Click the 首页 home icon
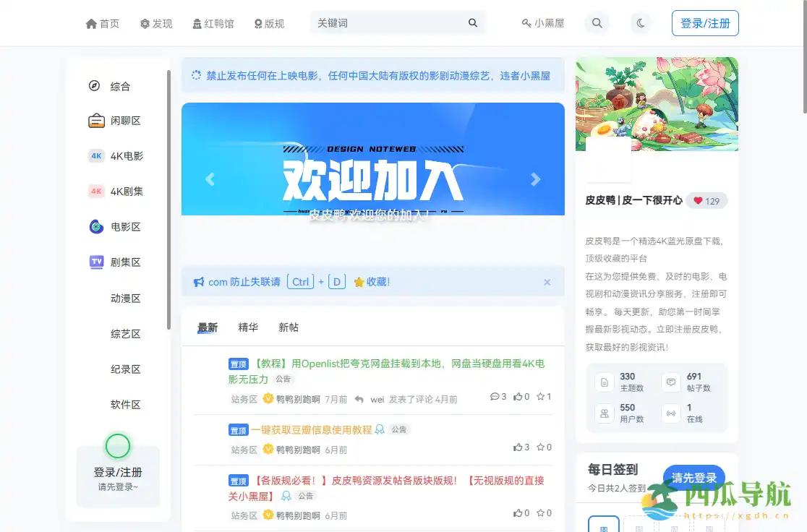The height and width of the screenshot is (532, 807). (90, 22)
